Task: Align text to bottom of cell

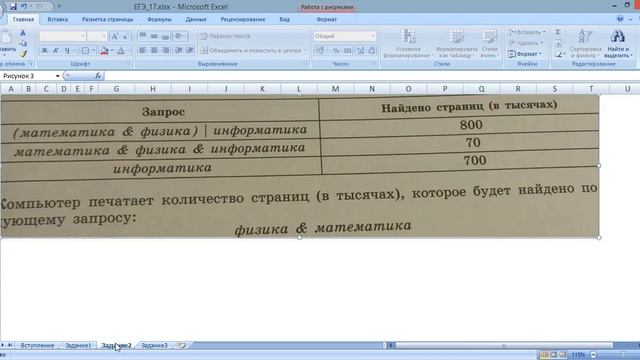Action: [165, 36]
